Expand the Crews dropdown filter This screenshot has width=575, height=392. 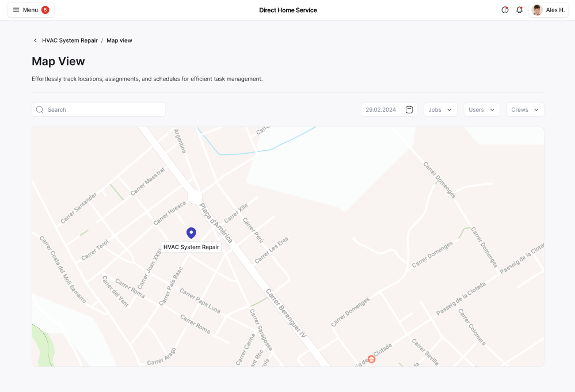point(525,109)
